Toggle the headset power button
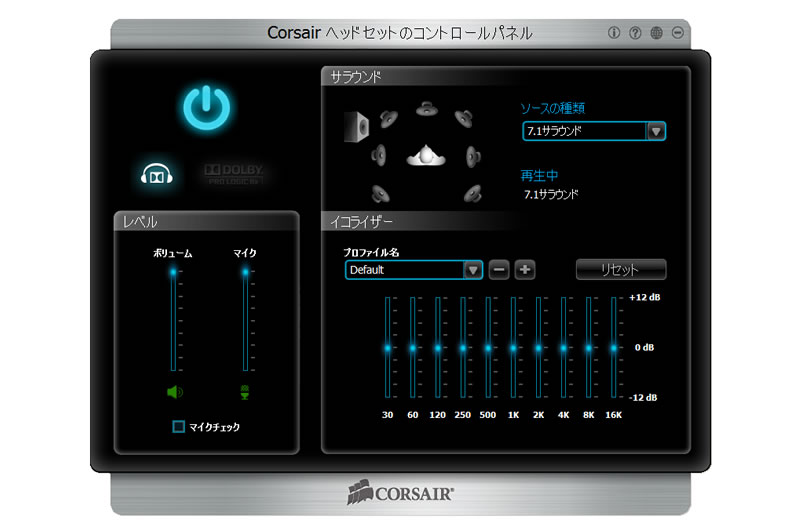 pyautogui.click(x=207, y=107)
